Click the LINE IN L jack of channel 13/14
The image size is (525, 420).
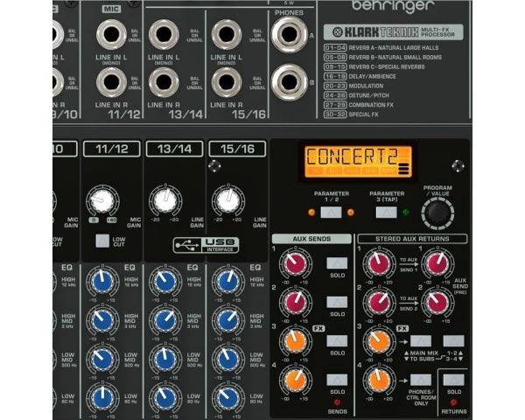tap(164, 34)
